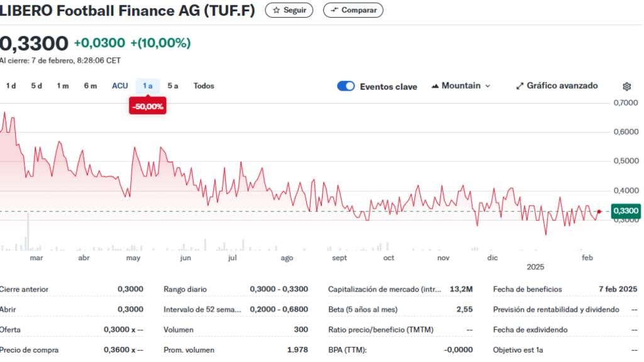The image size is (644, 362).
Task: Choose the ACU year-to-date range
Action: pyautogui.click(x=119, y=86)
